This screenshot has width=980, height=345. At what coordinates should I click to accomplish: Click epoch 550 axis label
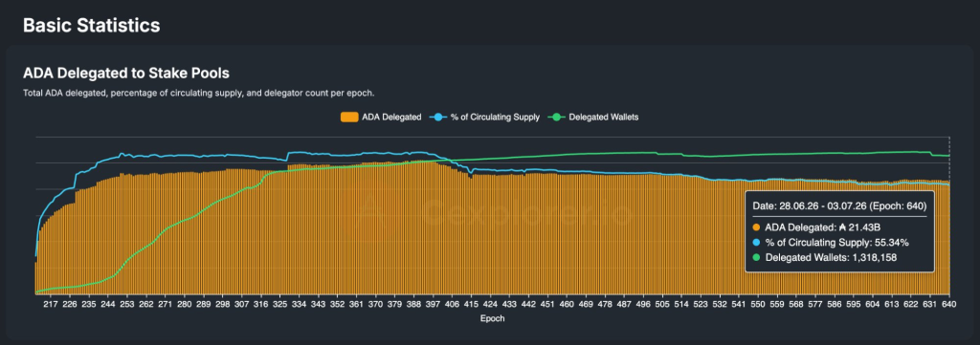click(x=757, y=305)
